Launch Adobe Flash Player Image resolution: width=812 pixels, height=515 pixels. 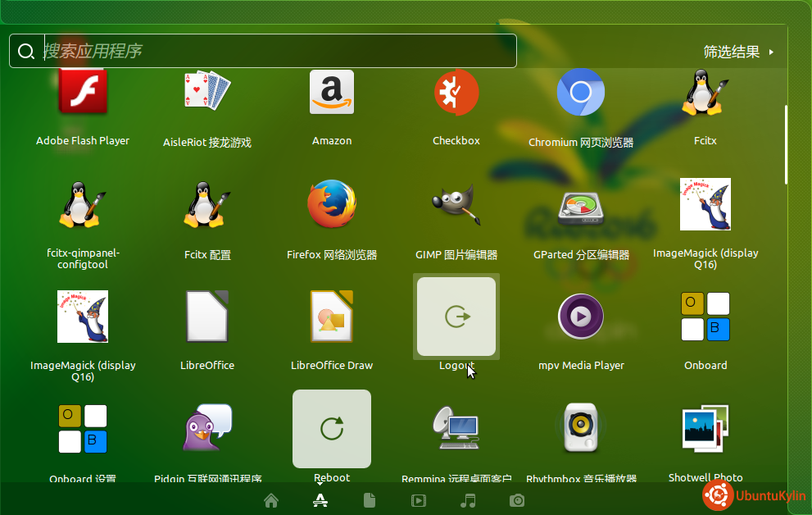[x=83, y=93]
